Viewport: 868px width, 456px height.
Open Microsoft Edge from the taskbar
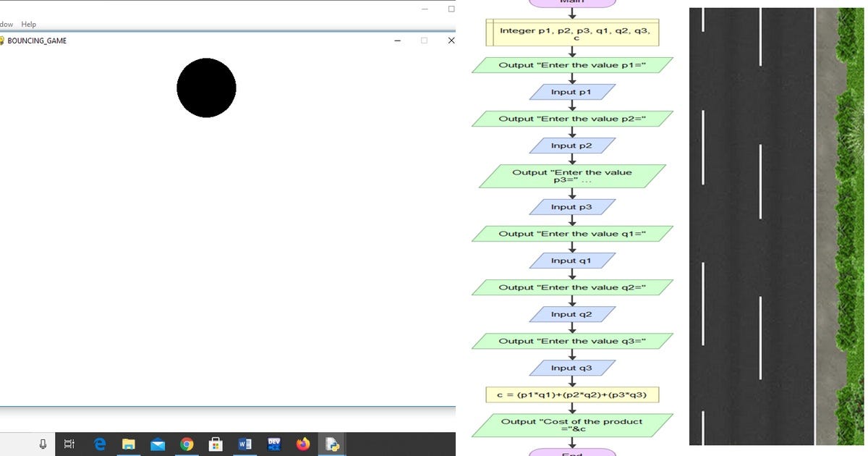100,444
